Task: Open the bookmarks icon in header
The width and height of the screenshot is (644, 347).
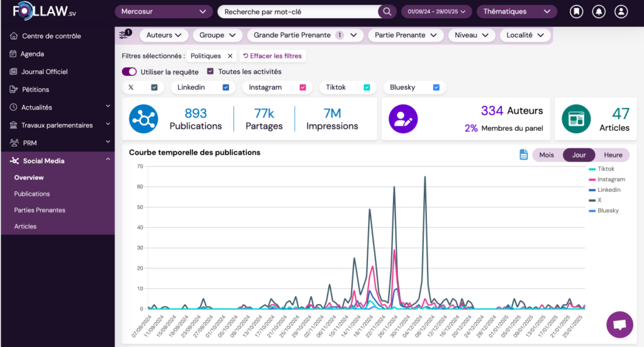Action: (x=576, y=12)
